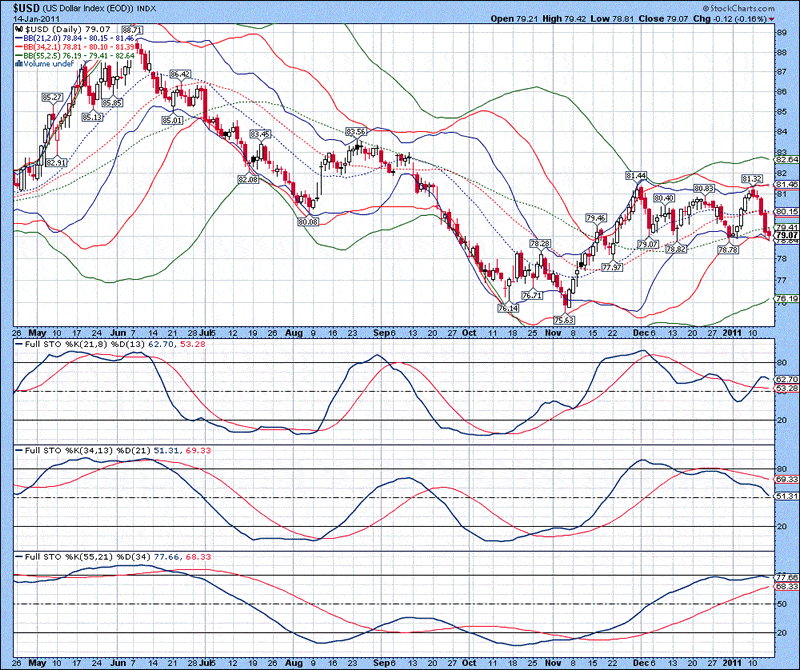Click the 81.32 January high label

coord(752,178)
